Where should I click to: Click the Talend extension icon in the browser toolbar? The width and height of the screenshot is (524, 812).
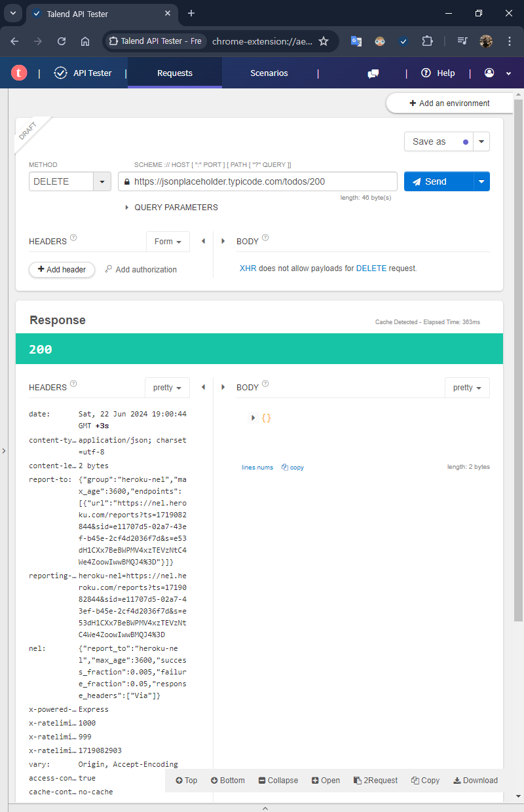[x=403, y=41]
